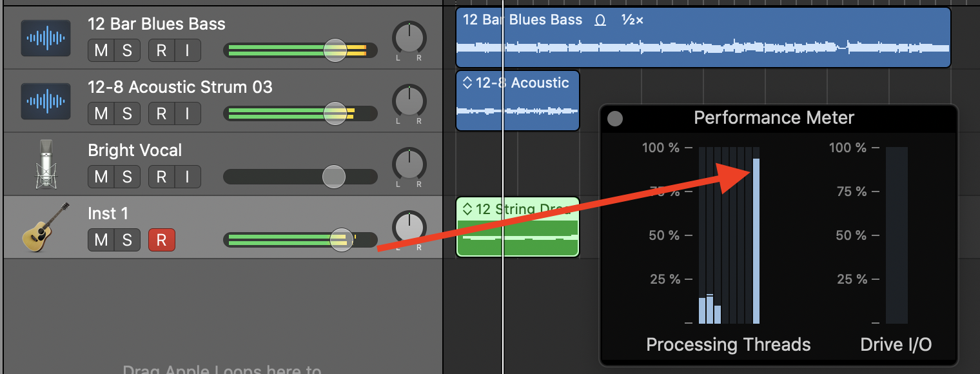Viewport: 980px width, 374px height.
Task: Click the Inst 1 volume slider knob
Action: pos(341,240)
